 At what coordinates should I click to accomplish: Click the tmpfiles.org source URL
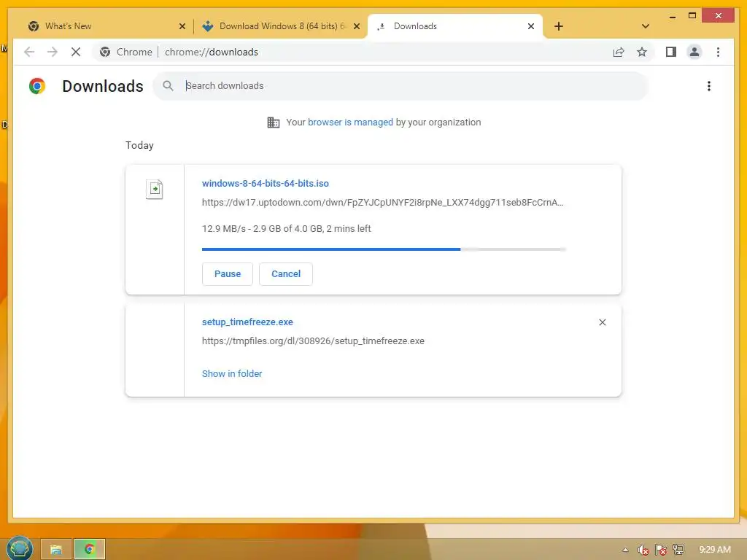[x=313, y=341]
